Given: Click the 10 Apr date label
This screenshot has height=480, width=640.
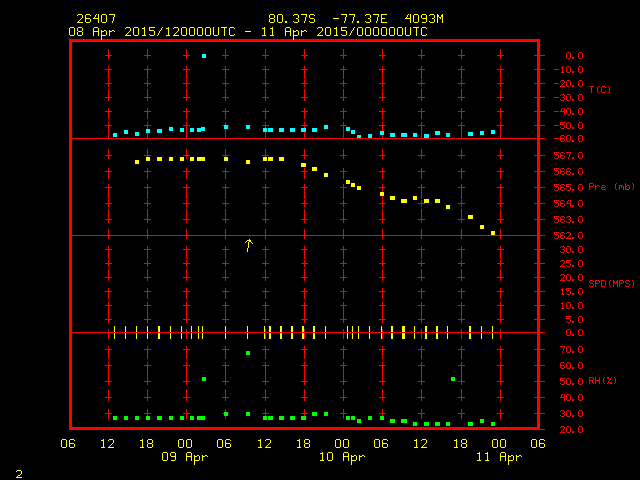Looking at the screenshot, I should tap(342, 457).
